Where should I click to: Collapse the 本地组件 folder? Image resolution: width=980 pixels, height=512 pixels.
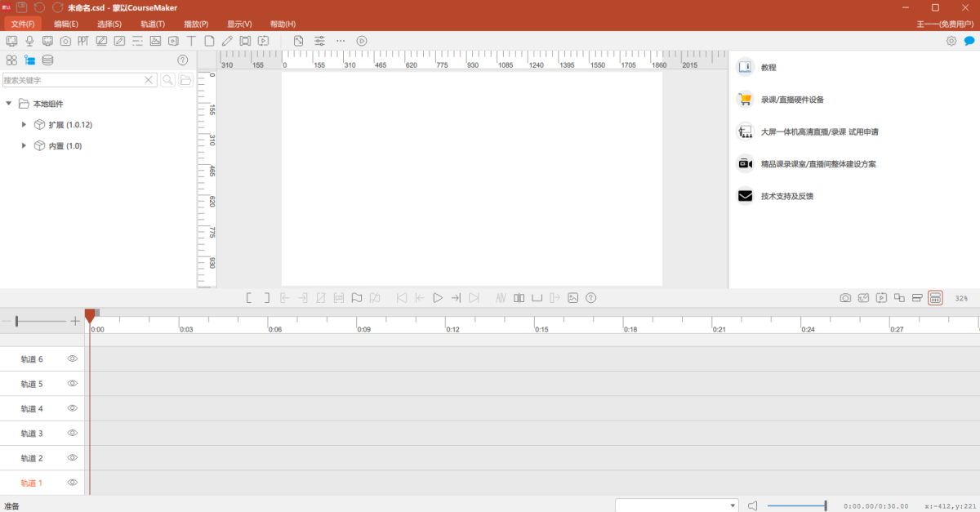pyautogui.click(x=9, y=104)
